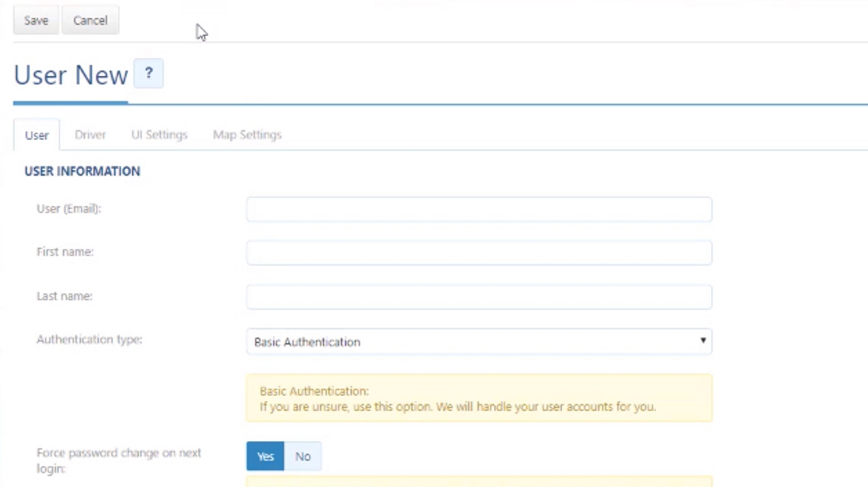Expand the Authentication type dropdown

click(x=479, y=342)
